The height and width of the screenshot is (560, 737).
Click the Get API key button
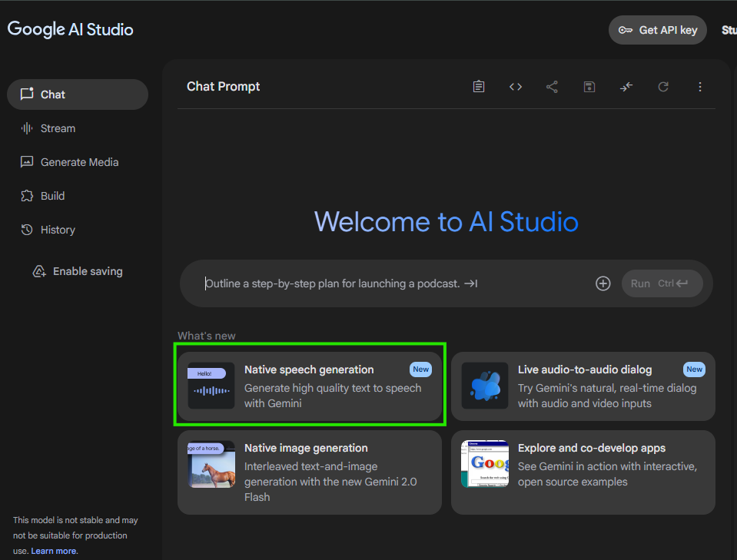click(x=658, y=30)
